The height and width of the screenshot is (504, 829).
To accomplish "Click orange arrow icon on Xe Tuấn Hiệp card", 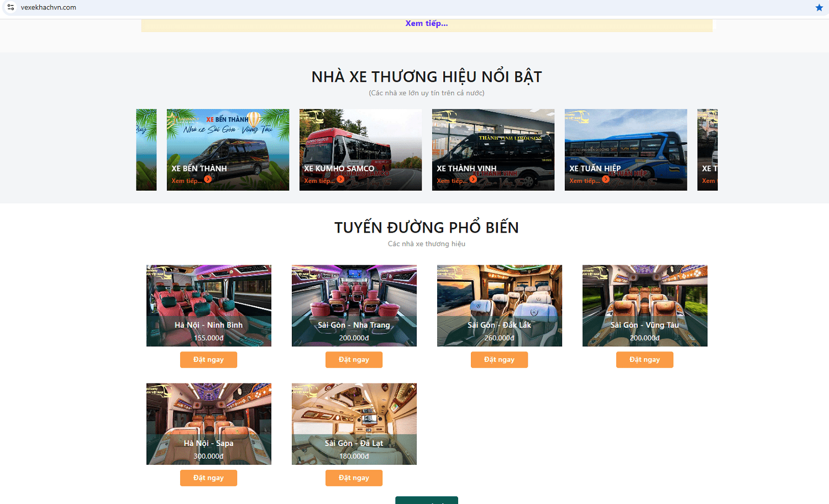I will pyautogui.click(x=606, y=179).
